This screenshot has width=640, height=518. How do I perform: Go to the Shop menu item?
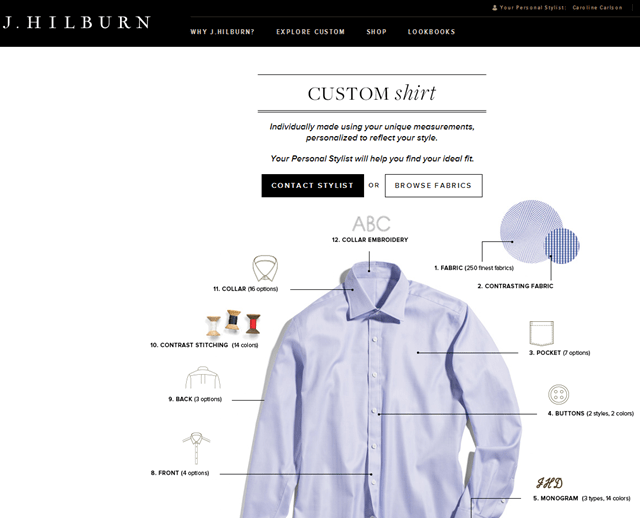(376, 32)
